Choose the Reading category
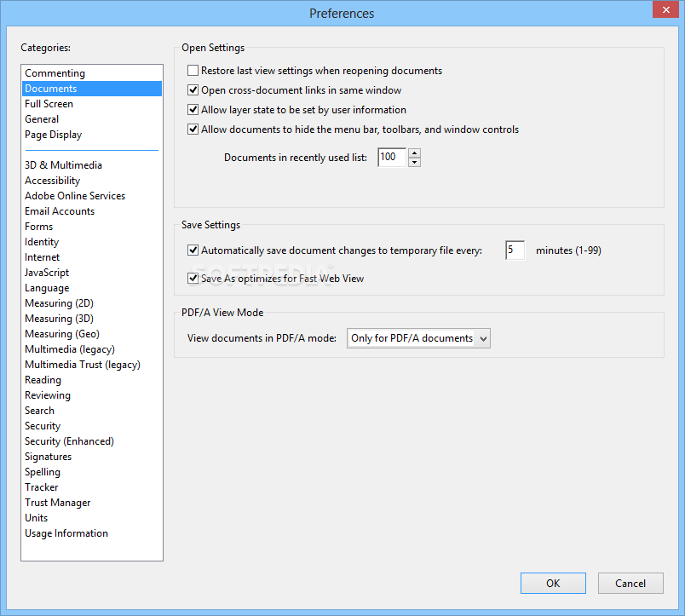Screen dimensions: 685x616 click(x=92, y=380)
